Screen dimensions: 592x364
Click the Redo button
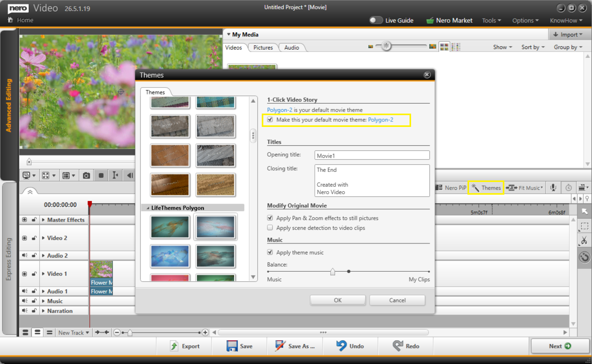pos(406,346)
